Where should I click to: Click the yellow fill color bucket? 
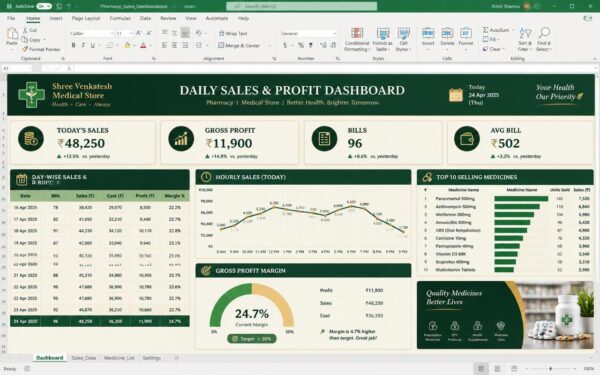click(x=127, y=45)
